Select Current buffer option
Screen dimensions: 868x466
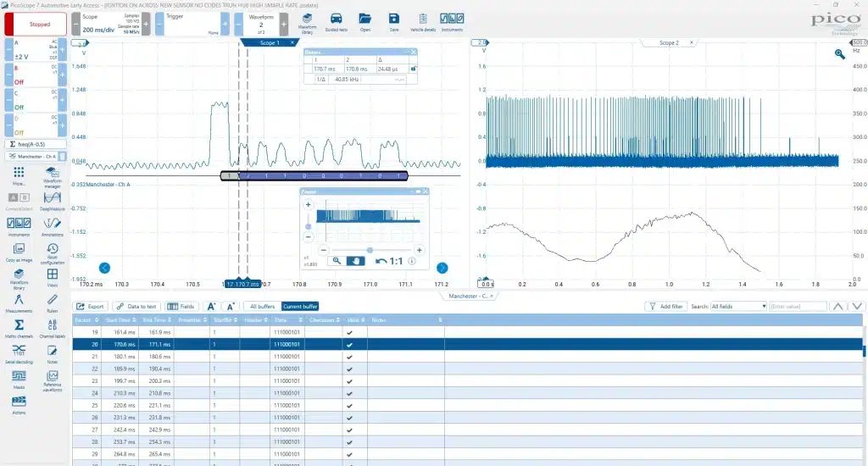300,306
